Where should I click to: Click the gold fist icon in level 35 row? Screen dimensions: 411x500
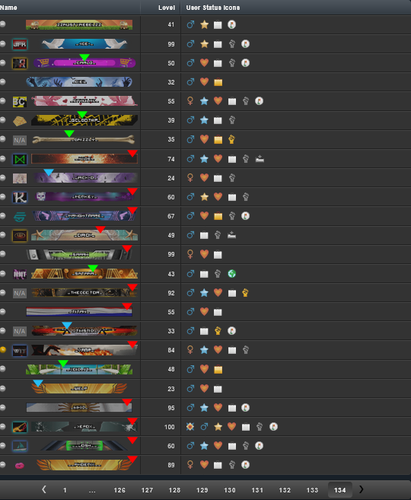pos(232,139)
